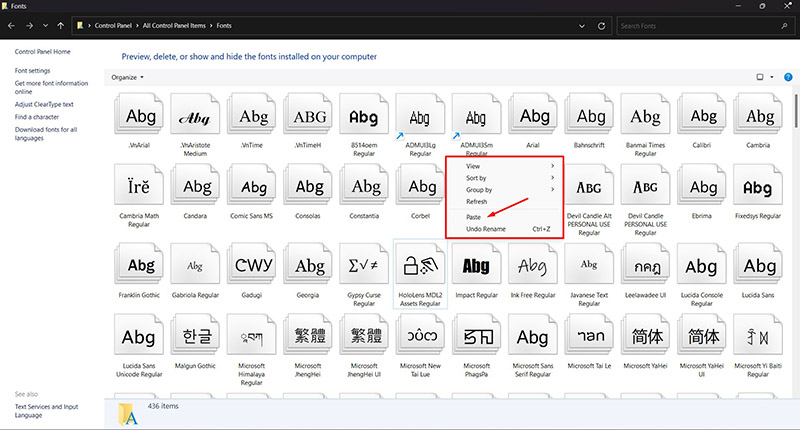Open Adjust ClearType text link
Screen dimensions: 800x430
point(44,104)
